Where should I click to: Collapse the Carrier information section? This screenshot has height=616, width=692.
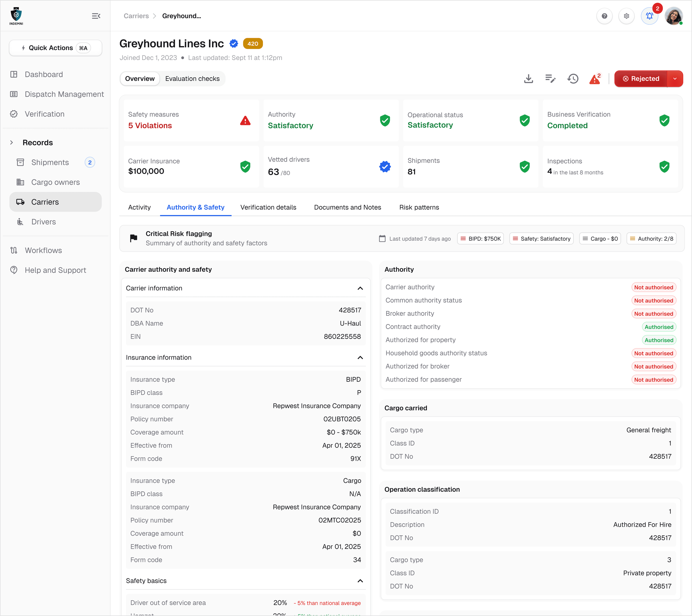(x=360, y=288)
